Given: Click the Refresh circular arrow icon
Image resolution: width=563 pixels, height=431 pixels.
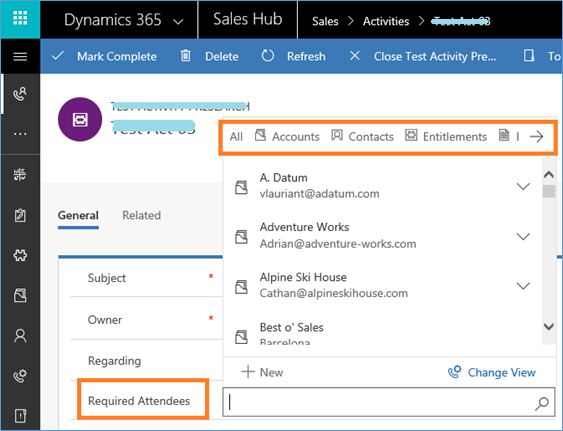Looking at the screenshot, I should [x=267, y=56].
